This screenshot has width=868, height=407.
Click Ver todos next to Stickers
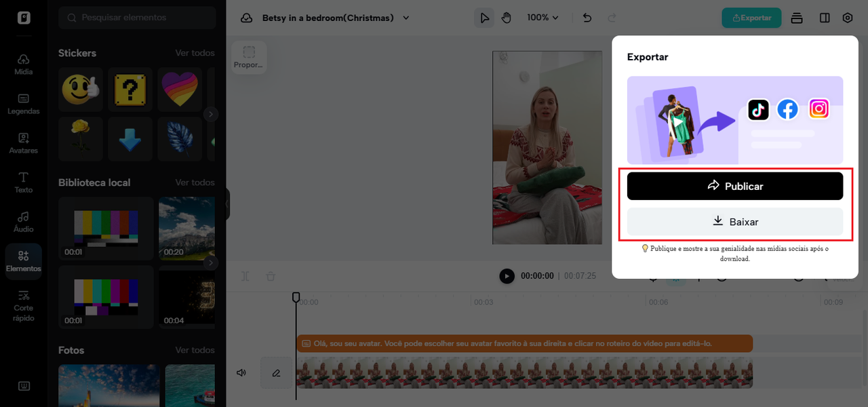pyautogui.click(x=195, y=53)
